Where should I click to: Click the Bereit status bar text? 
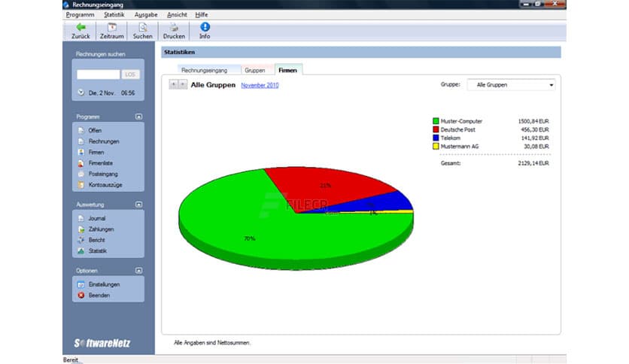point(71,359)
